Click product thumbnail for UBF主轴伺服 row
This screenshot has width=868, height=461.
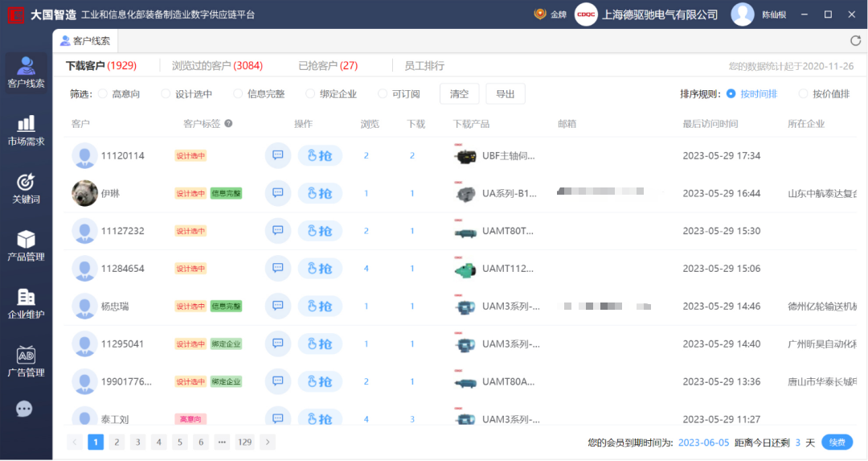465,156
